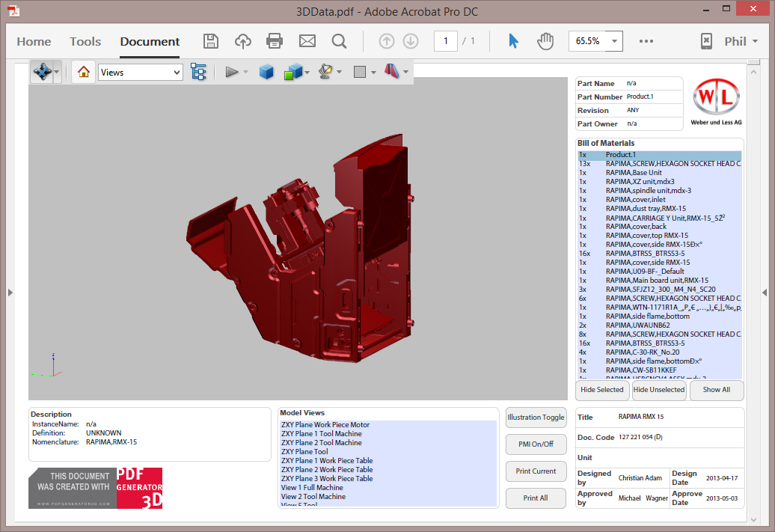This screenshot has width=775, height=532.
Task: Click the PMI On/Off toggle button
Action: click(x=536, y=444)
